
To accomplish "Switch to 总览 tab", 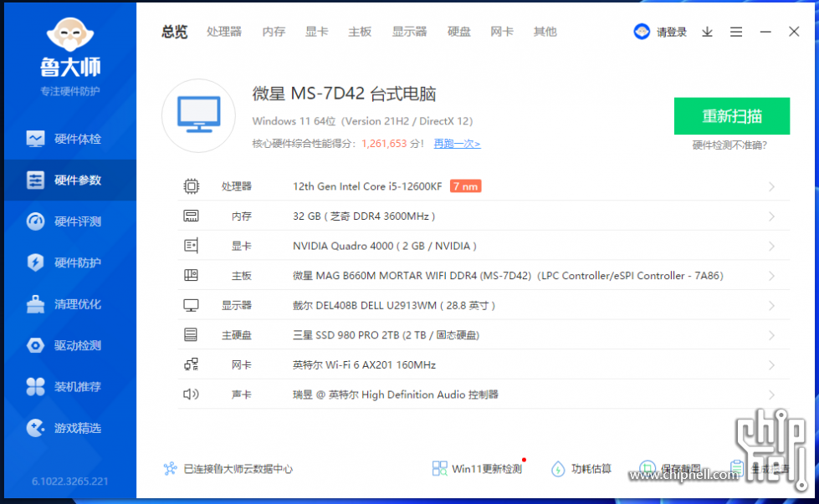I will tap(175, 32).
